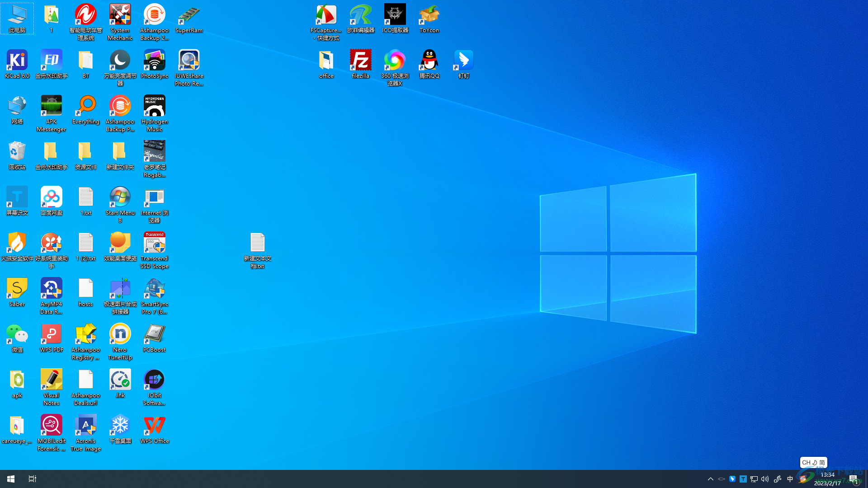Click the Acronis True Image icon
The image size is (868, 488).
pyautogui.click(x=86, y=433)
